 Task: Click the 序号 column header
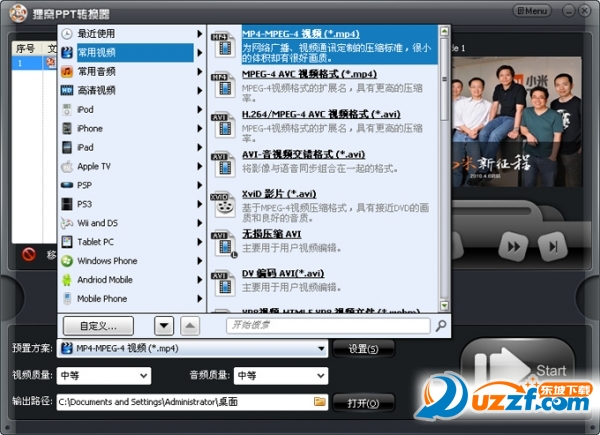coord(26,49)
